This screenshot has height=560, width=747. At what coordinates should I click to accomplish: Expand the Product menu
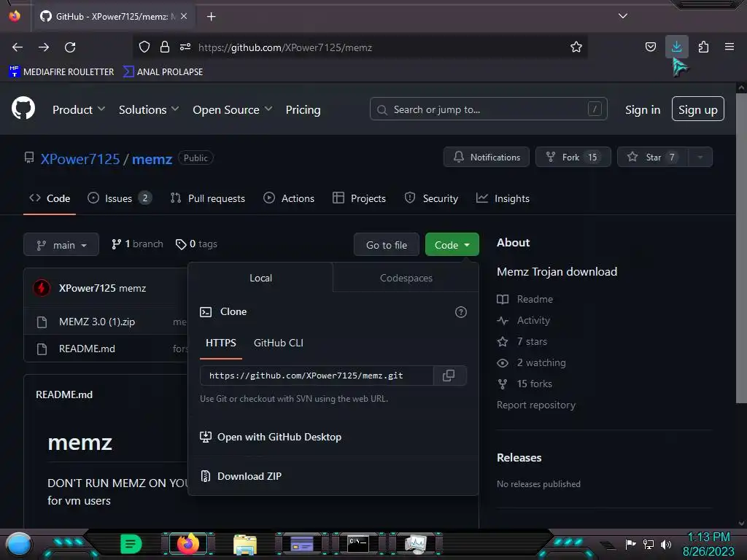(x=79, y=109)
